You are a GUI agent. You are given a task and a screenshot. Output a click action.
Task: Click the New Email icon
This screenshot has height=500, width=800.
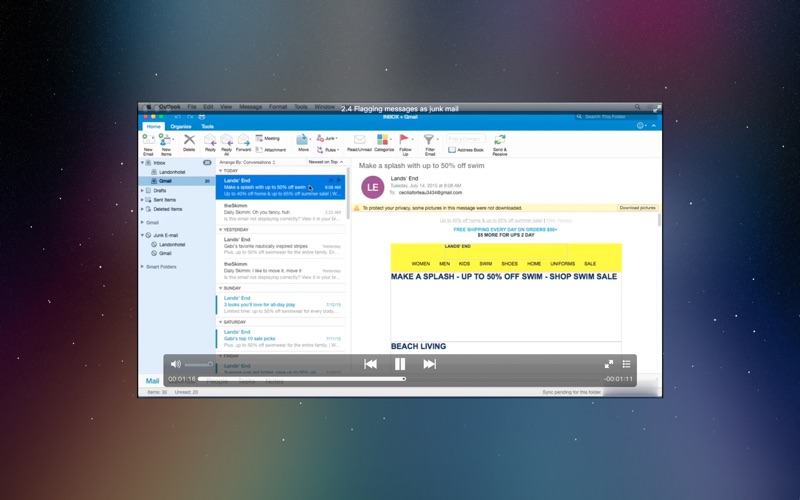tap(148, 140)
